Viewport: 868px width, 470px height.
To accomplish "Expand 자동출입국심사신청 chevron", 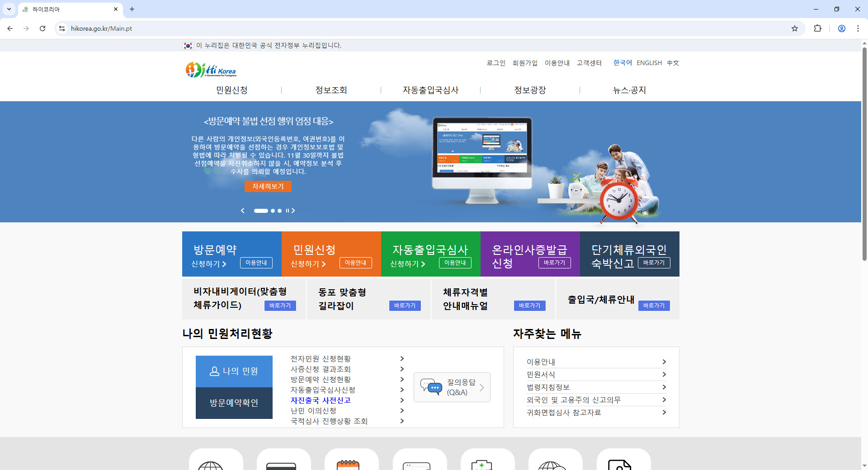I will click(402, 390).
